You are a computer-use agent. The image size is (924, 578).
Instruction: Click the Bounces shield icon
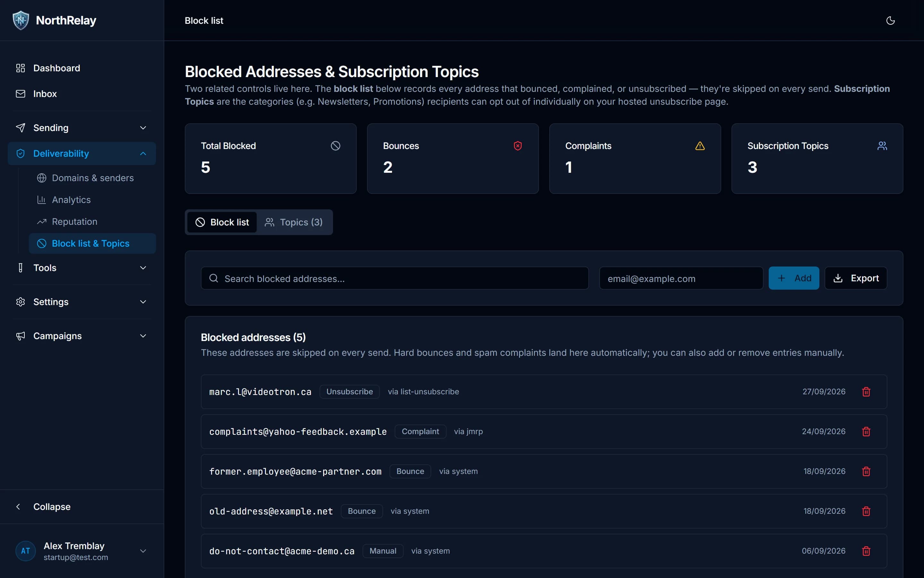(518, 146)
